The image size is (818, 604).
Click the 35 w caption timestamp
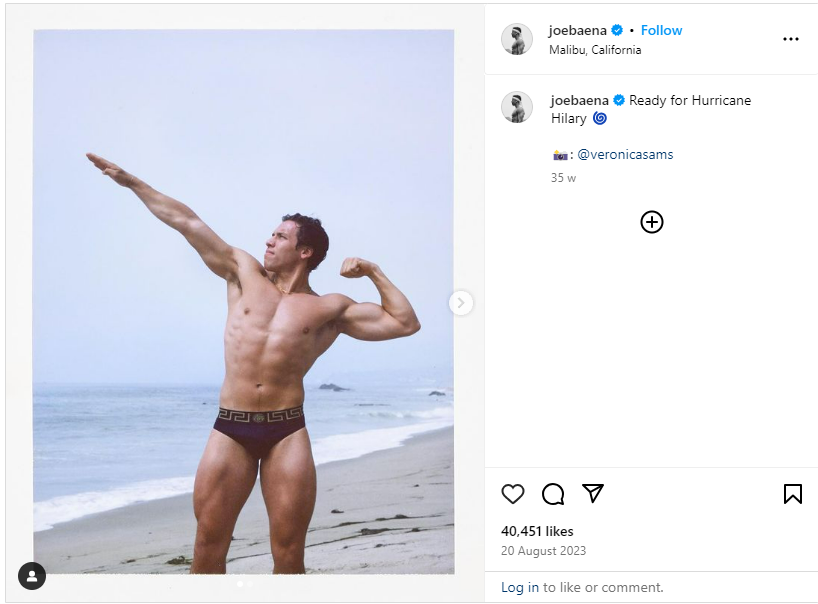point(563,178)
